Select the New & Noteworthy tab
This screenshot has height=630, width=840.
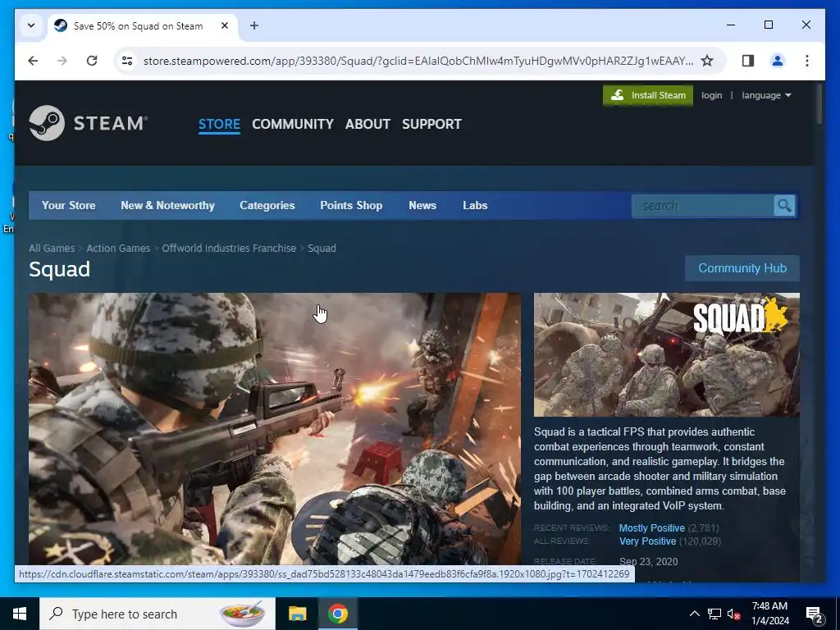tap(167, 206)
